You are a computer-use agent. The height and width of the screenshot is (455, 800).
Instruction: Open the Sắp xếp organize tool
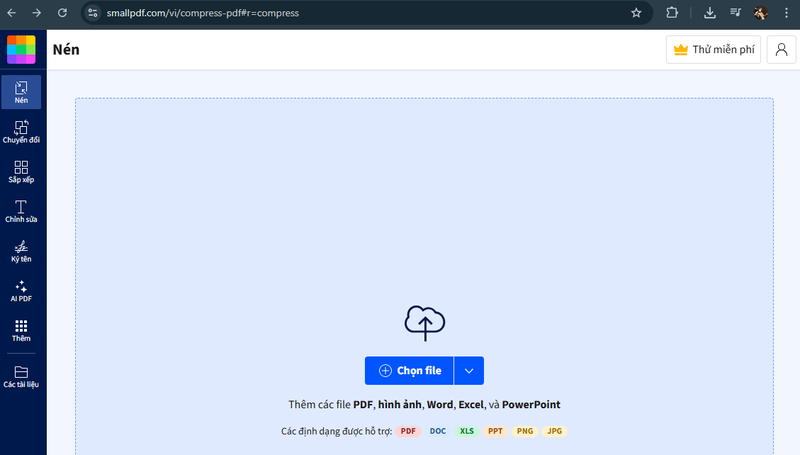click(21, 171)
